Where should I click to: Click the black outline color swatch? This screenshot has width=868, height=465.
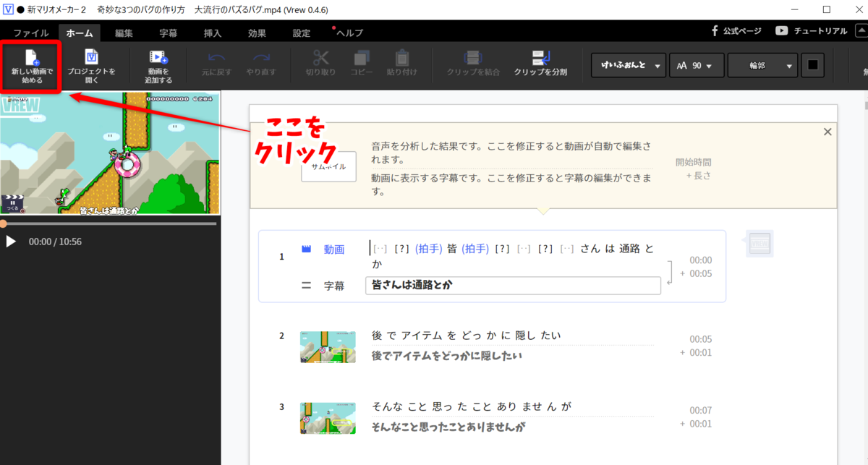tap(812, 65)
